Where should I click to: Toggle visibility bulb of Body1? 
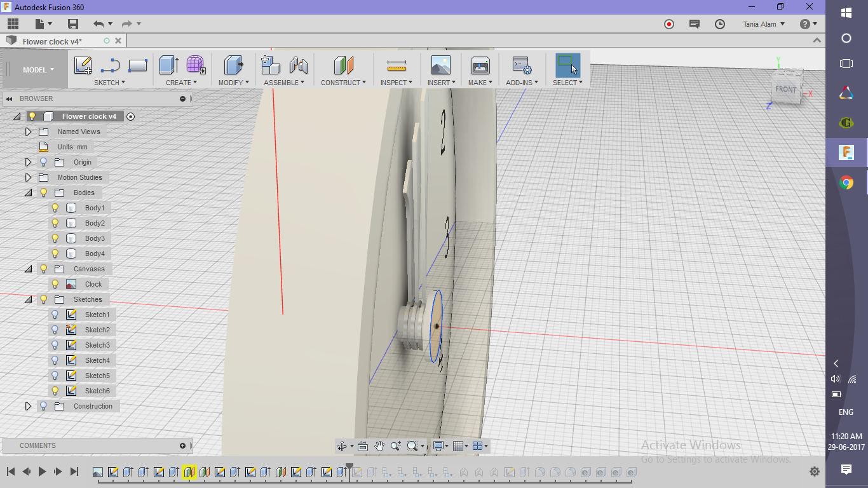(x=55, y=208)
